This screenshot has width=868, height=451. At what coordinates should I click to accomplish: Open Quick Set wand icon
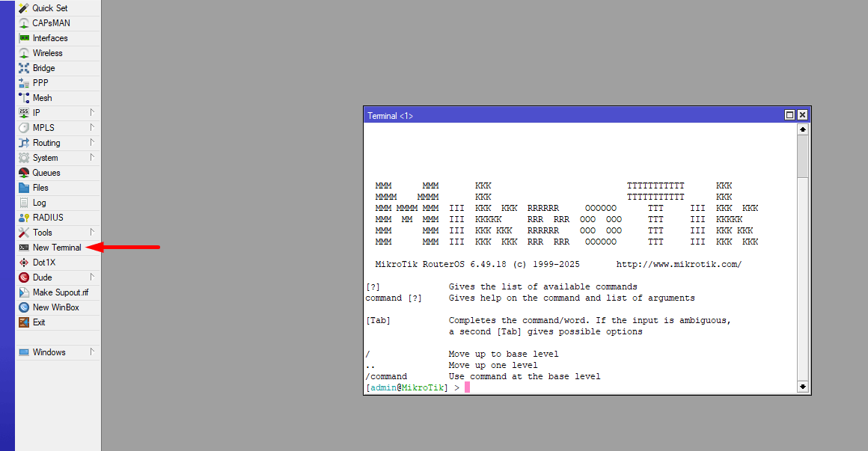tap(24, 8)
